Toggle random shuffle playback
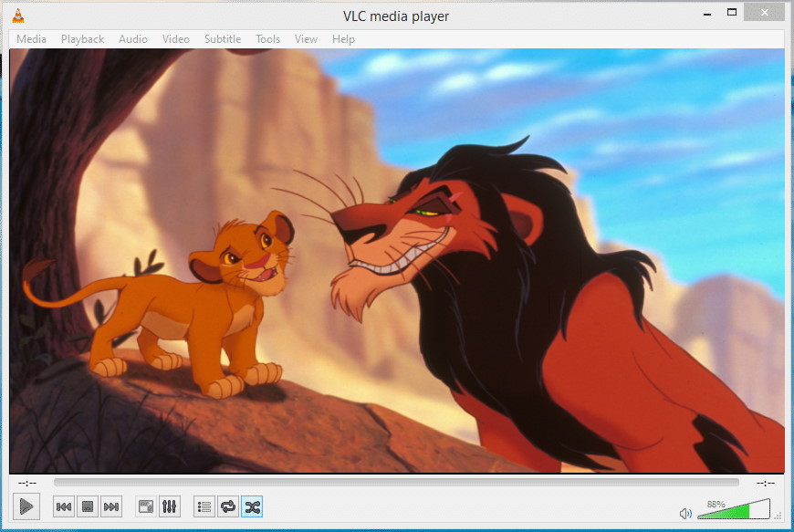Viewport: 794px width, 532px height. pos(252,506)
